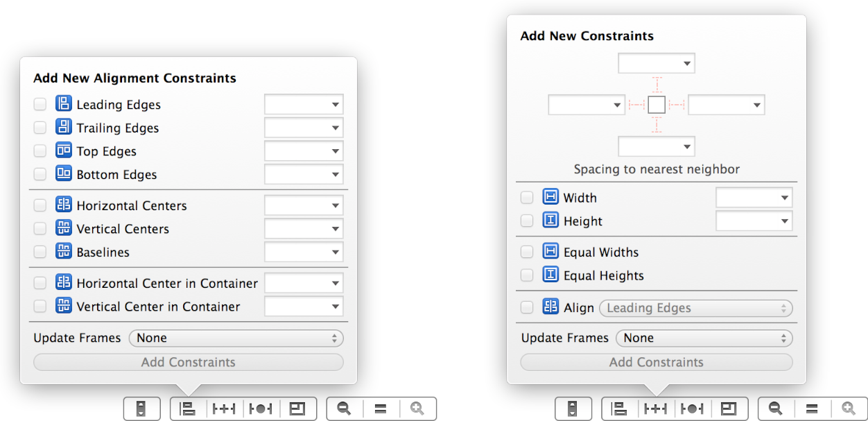This screenshot has height=421, width=868.
Task: Click the Bottom Edges alignment icon
Action: [64, 174]
